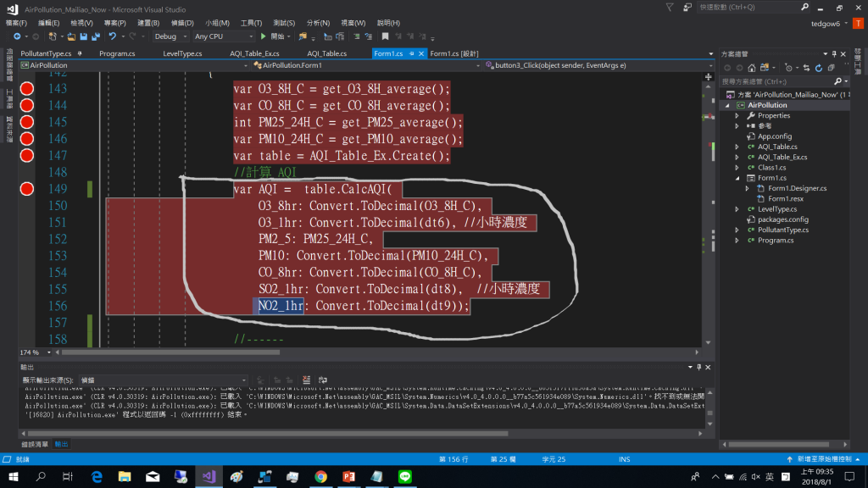The width and height of the screenshot is (868, 488).
Task: Select packages.config in Solution Explorer
Action: click(x=782, y=219)
